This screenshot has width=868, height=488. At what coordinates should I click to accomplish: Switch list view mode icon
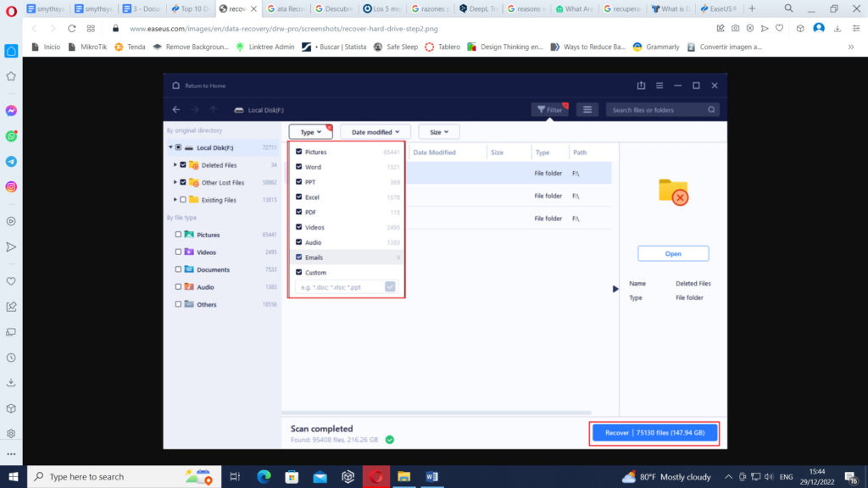pos(587,109)
